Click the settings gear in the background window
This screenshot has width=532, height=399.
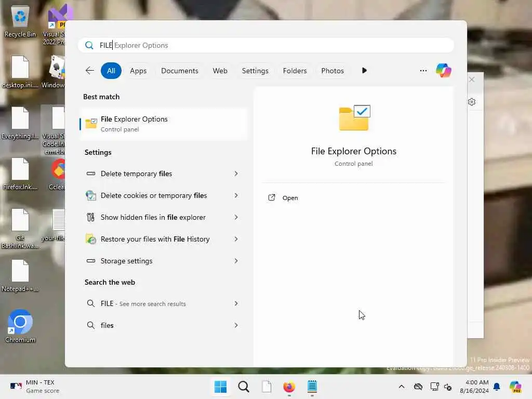pos(472,102)
